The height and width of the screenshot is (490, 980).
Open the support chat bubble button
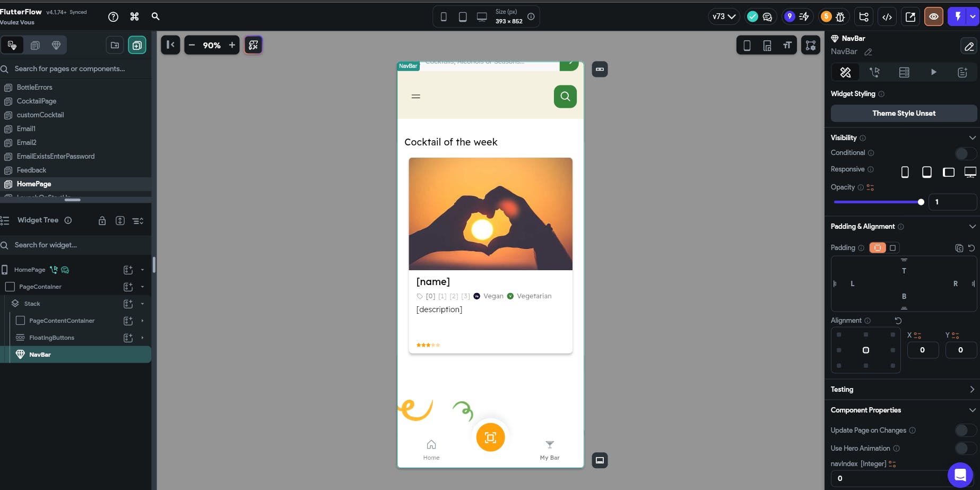tap(960, 475)
